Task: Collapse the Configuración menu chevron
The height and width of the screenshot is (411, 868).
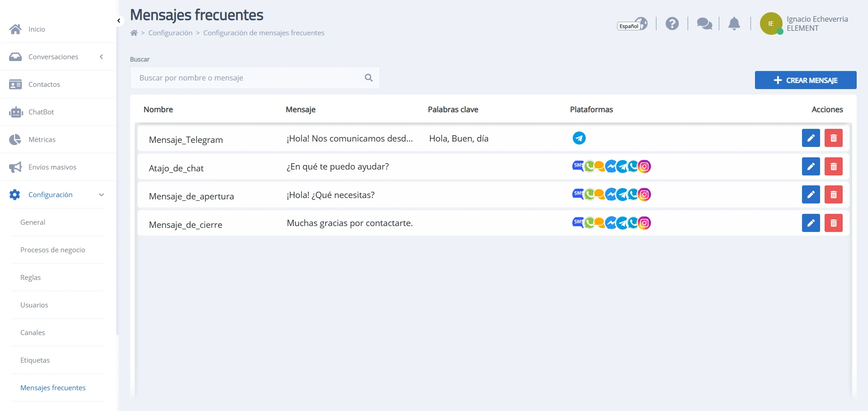Action: click(x=101, y=195)
